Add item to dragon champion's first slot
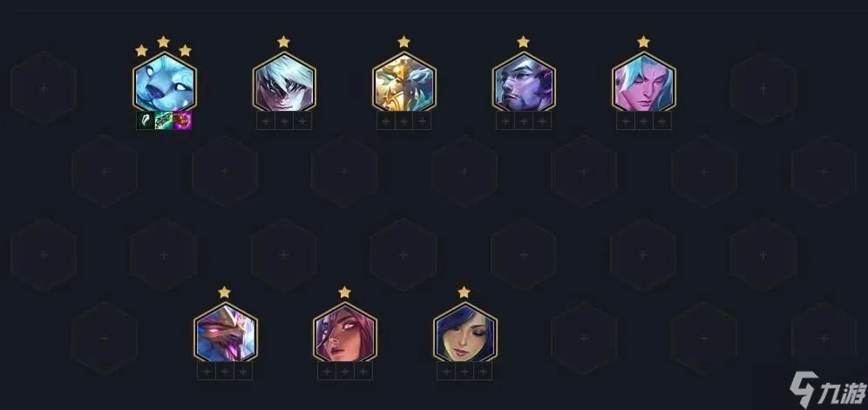Screen dimensions: 868x410 [207, 372]
